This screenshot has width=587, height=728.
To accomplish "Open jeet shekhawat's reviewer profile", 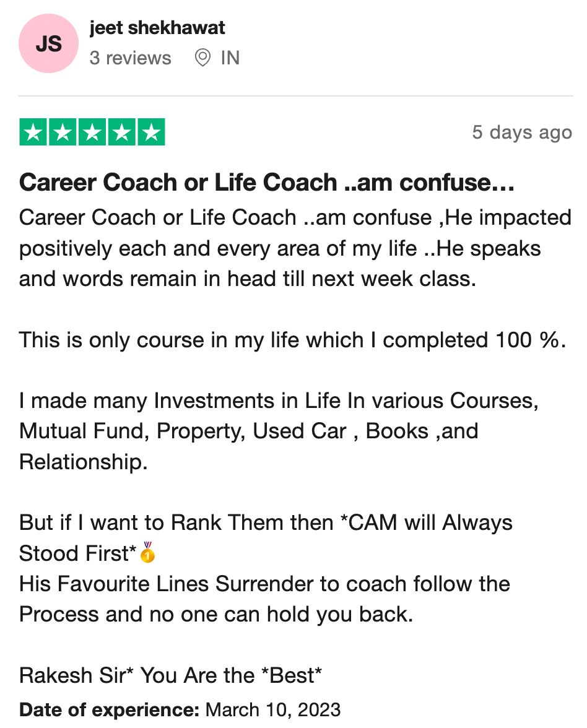I will tap(157, 28).
